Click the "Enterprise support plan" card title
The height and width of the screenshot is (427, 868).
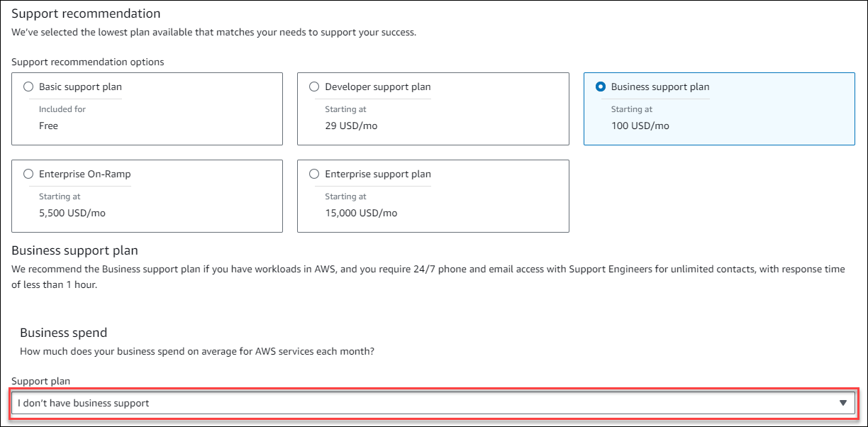click(x=377, y=174)
